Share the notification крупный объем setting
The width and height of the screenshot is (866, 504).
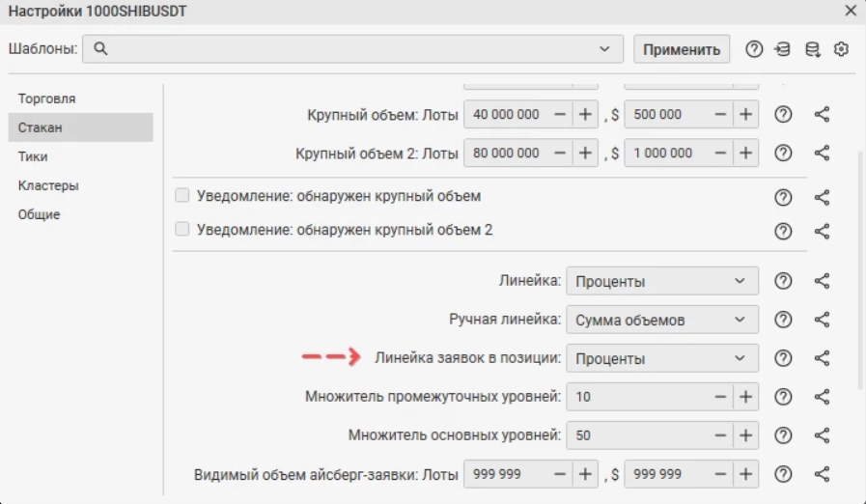pos(822,197)
